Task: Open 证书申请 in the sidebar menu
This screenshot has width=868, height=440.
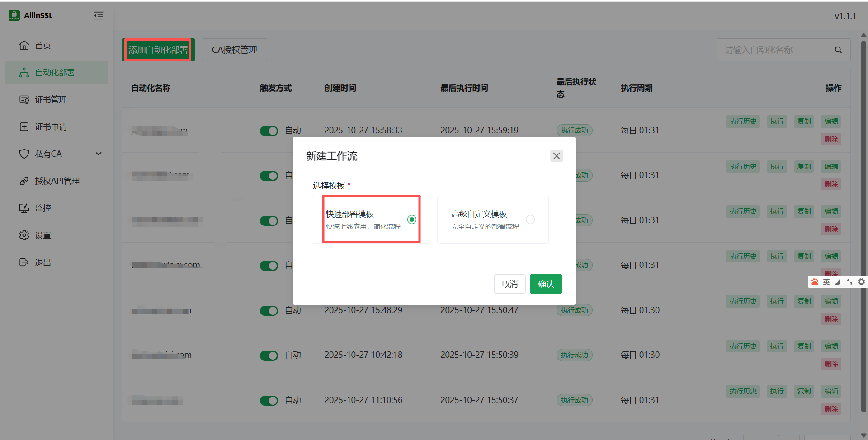Action: (51, 126)
